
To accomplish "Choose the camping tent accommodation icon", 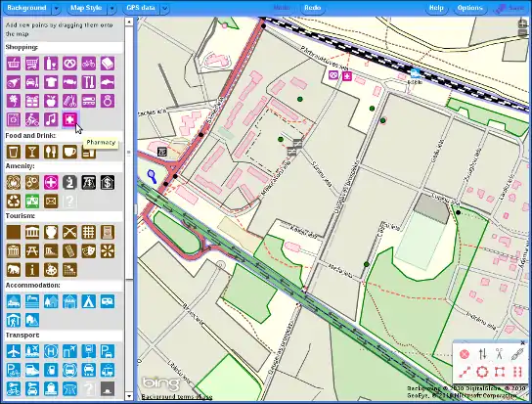I will pos(89,301).
